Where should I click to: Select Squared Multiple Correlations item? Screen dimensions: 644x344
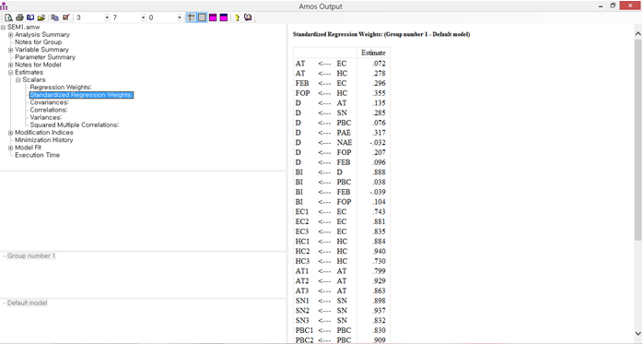[75, 125]
